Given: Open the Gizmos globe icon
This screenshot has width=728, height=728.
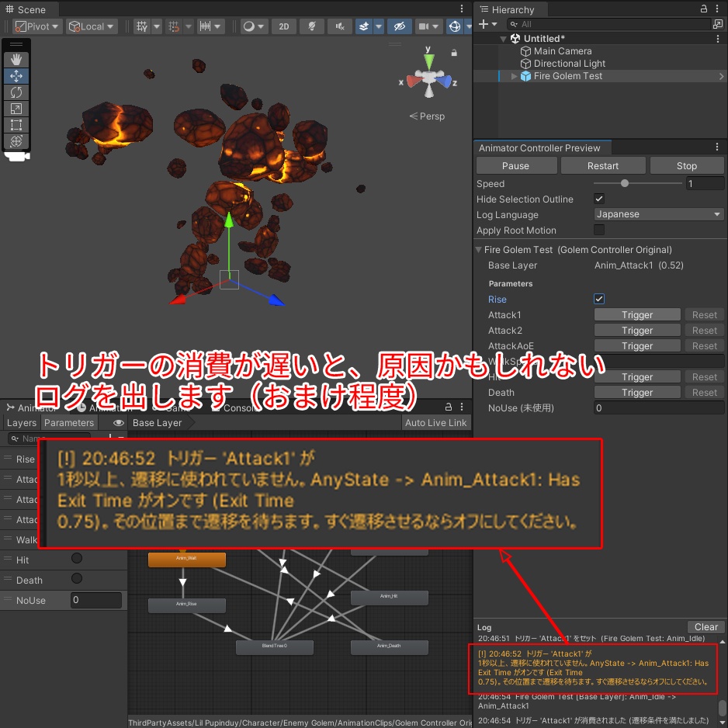Looking at the screenshot, I should pos(455,26).
